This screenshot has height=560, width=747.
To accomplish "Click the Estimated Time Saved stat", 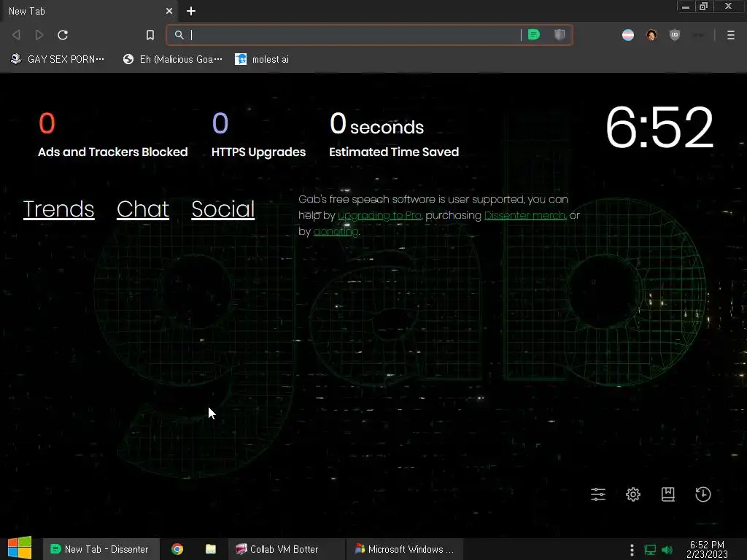I will (394, 135).
